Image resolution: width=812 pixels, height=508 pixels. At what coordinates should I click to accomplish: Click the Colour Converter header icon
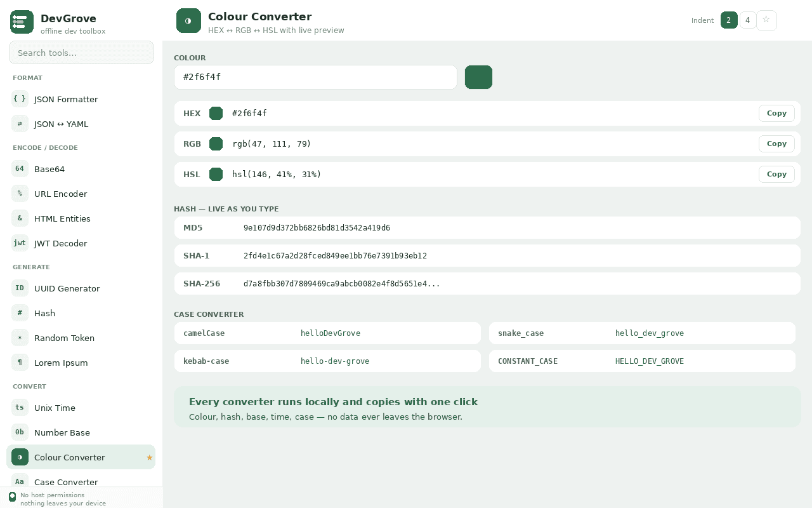(x=188, y=21)
